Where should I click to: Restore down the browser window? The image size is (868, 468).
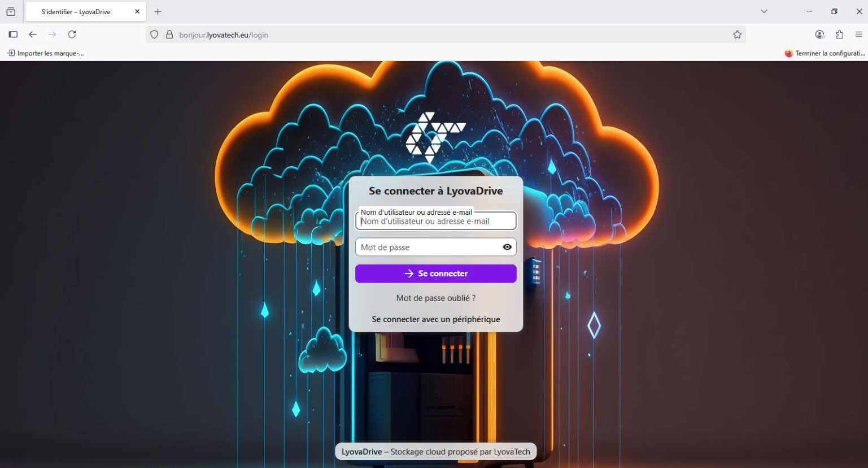tap(834, 11)
